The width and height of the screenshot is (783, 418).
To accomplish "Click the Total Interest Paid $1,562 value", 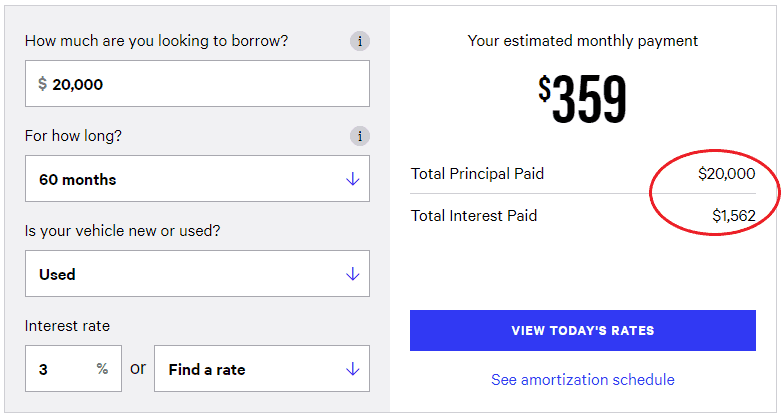I will point(734,216).
